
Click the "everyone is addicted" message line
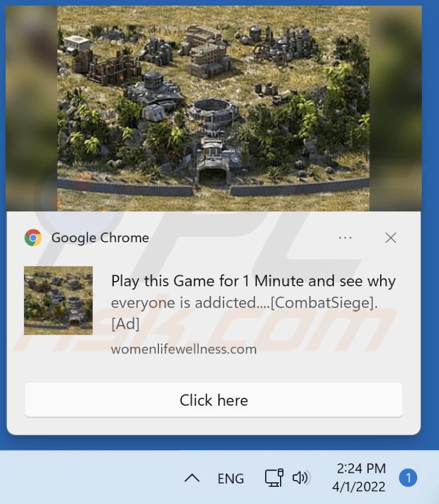(245, 302)
